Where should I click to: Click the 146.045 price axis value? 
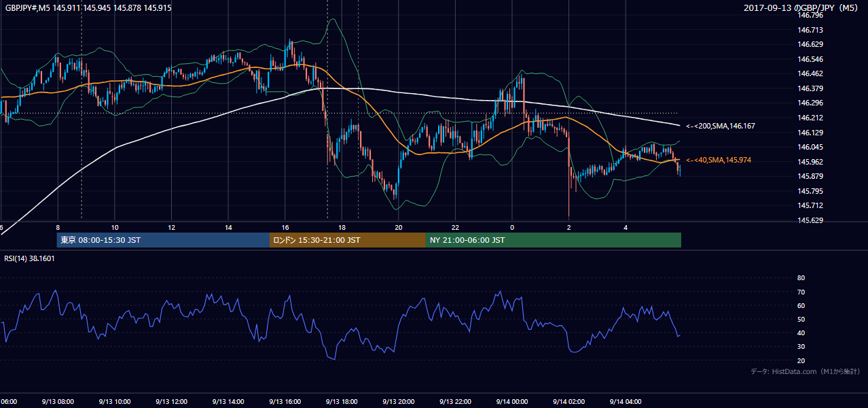(811, 147)
